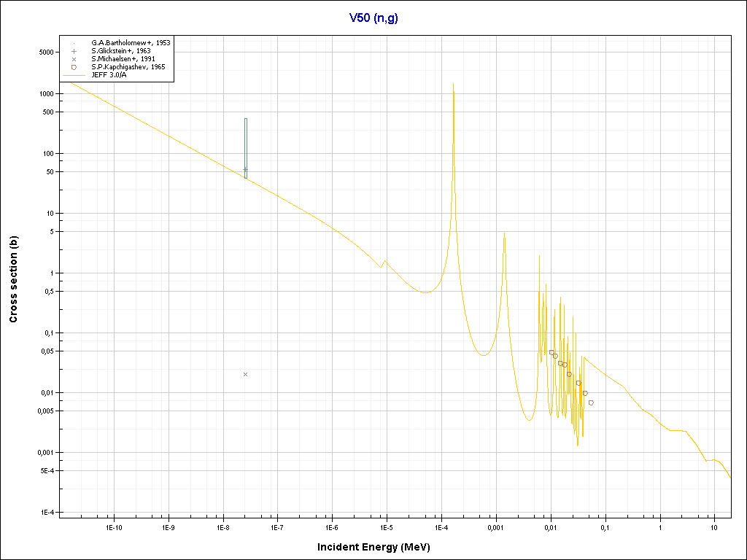
Task: Click the isolated x data point below the curve
Action: pyautogui.click(x=245, y=374)
